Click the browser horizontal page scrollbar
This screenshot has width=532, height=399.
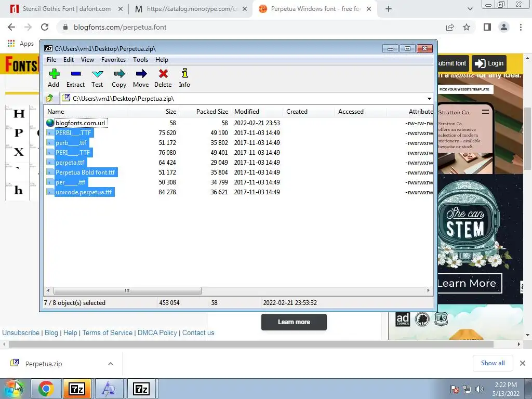(251, 344)
